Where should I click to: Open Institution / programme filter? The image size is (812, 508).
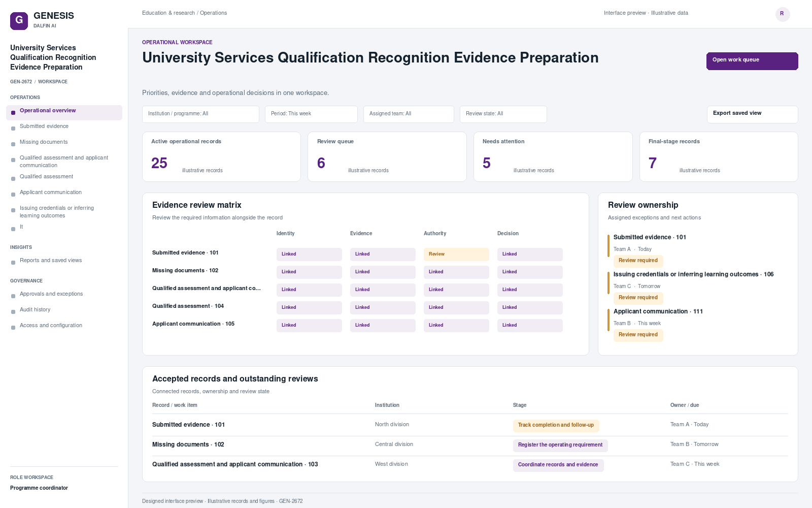pos(200,114)
